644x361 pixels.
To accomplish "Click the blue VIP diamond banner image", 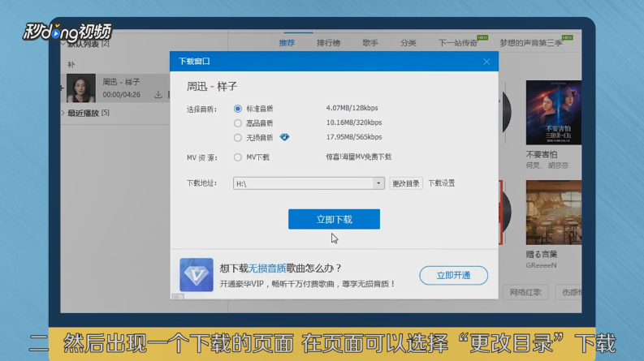I will (x=197, y=274).
